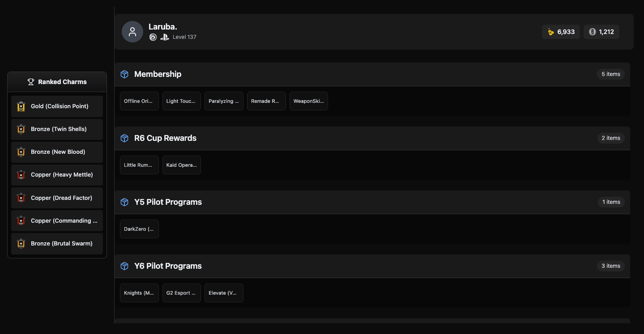644x334 pixels.
Task: Click the user avatar profile icon
Action: [x=132, y=32]
